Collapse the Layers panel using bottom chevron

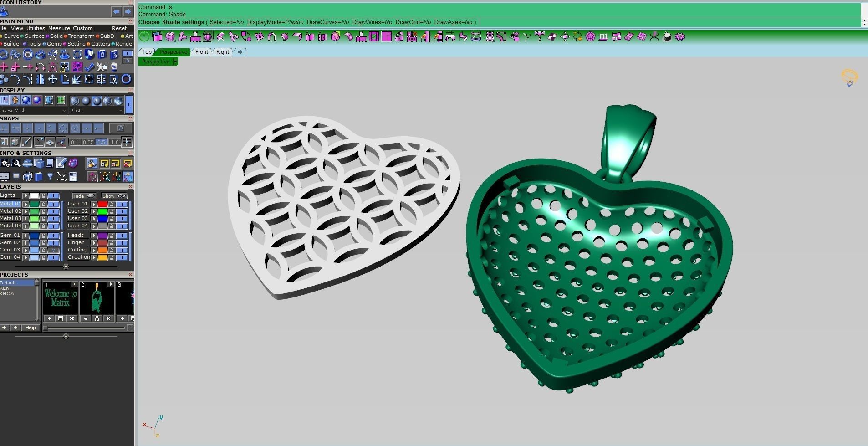pyautogui.click(x=66, y=267)
